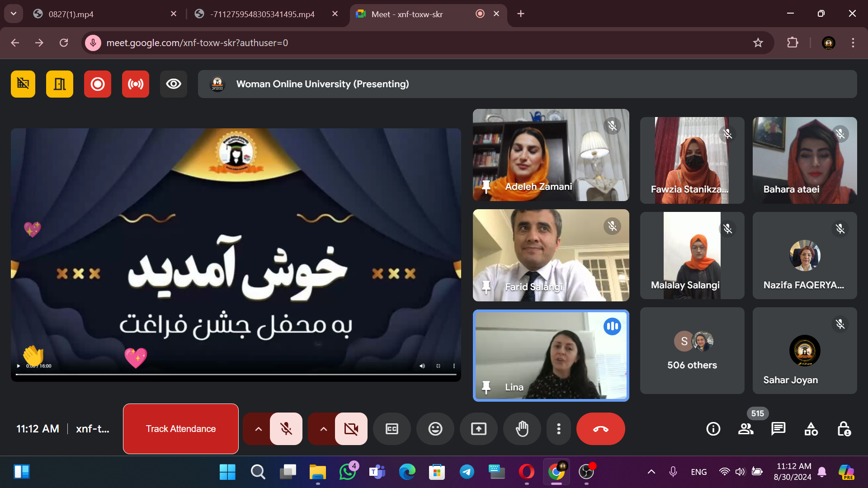The height and width of the screenshot is (488, 868).
Task: Click the red record icon in extension toolbar
Action: (97, 84)
